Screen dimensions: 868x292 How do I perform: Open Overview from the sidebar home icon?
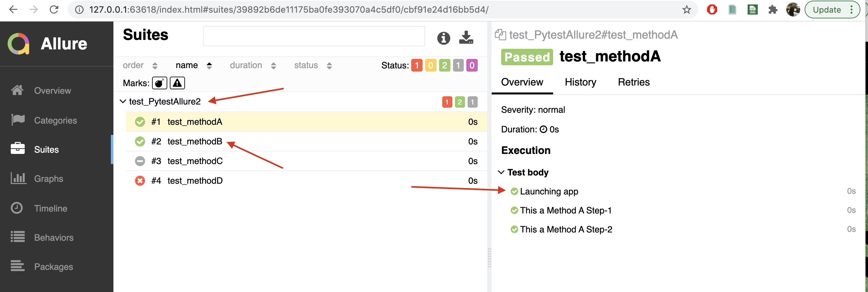coord(17,90)
